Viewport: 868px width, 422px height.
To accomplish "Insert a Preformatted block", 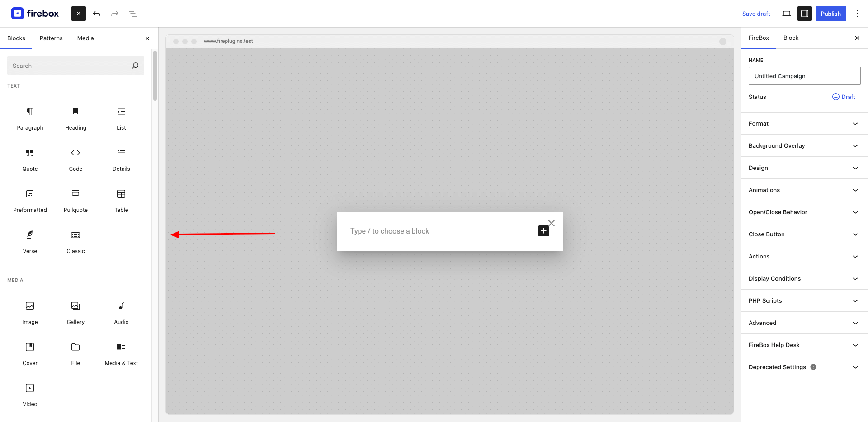I will click(x=30, y=201).
